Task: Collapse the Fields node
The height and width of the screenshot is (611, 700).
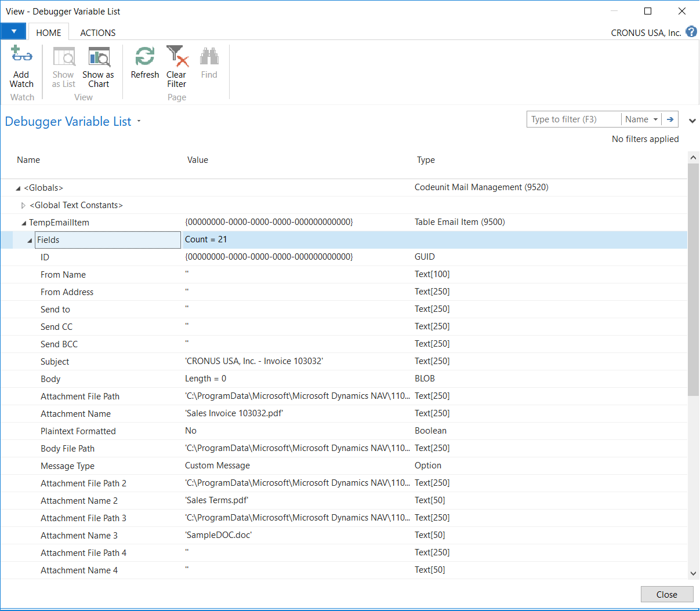Action: click(x=30, y=241)
